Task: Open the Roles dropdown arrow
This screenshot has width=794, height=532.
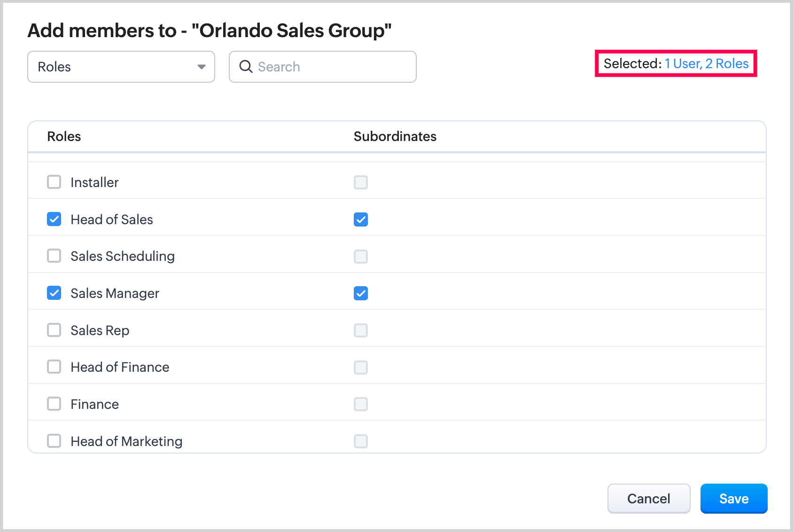Action: [x=202, y=67]
